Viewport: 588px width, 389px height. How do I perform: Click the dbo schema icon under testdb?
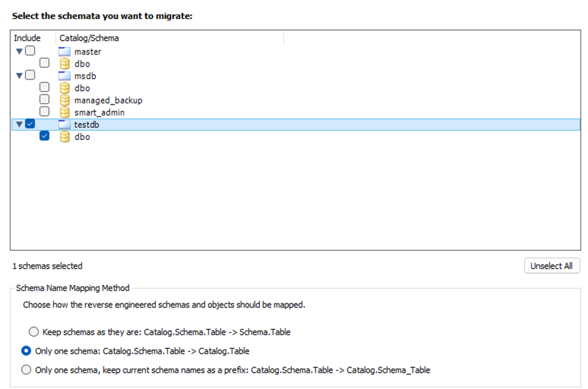tap(65, 137)
